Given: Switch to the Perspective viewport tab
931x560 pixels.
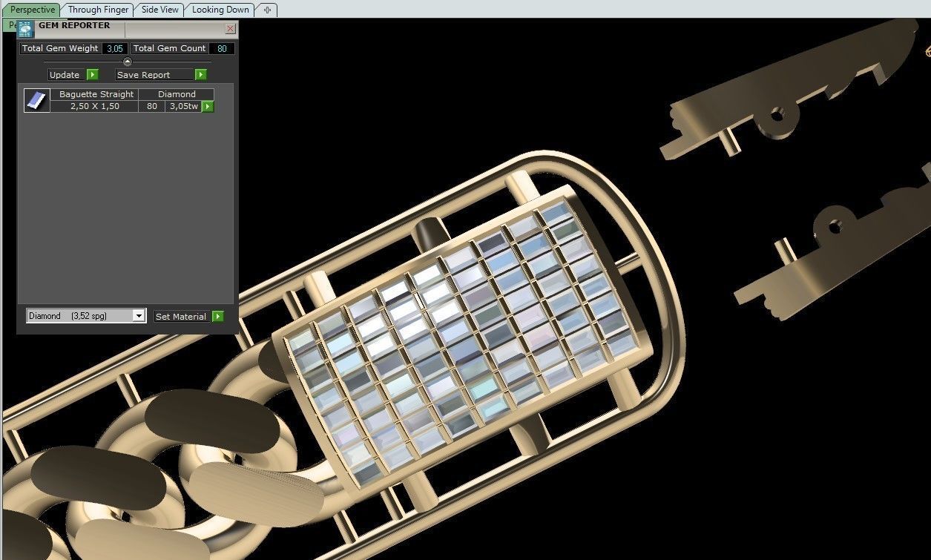Looking at the screenshot, I should [x=33, y=10].
